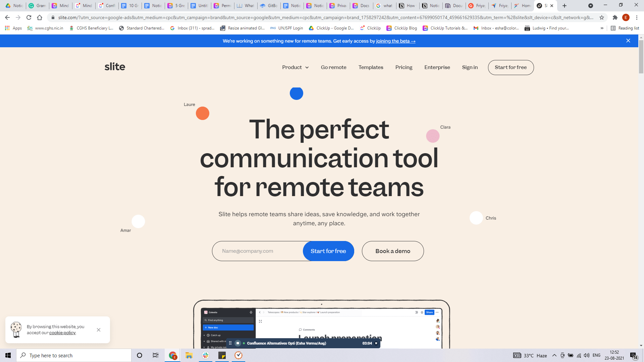Screen dimensions: 644x362
Task: Click the Book a demo button
Action: pos(392,251)
